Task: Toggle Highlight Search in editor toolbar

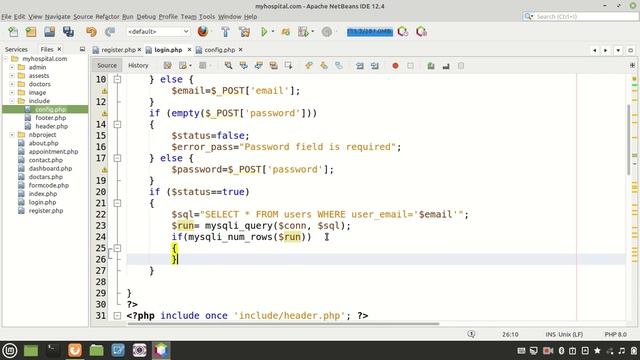Action: [x=273, y=66]
